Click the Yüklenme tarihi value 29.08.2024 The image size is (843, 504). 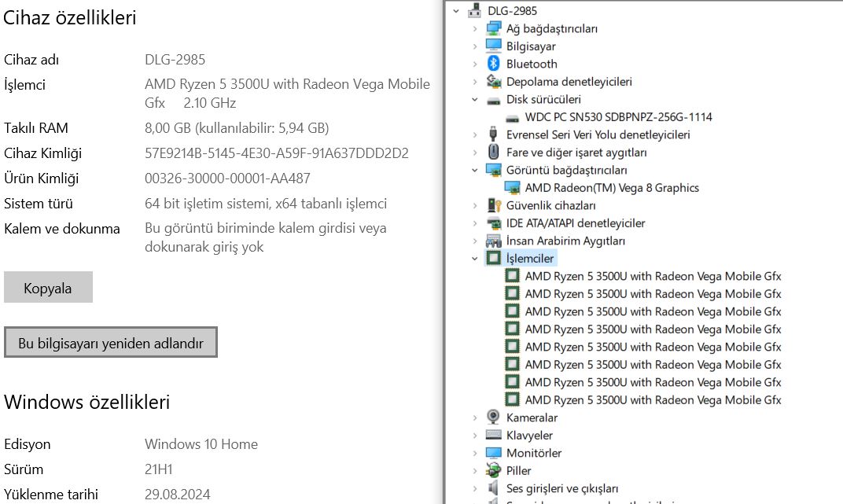click(178, 495)
